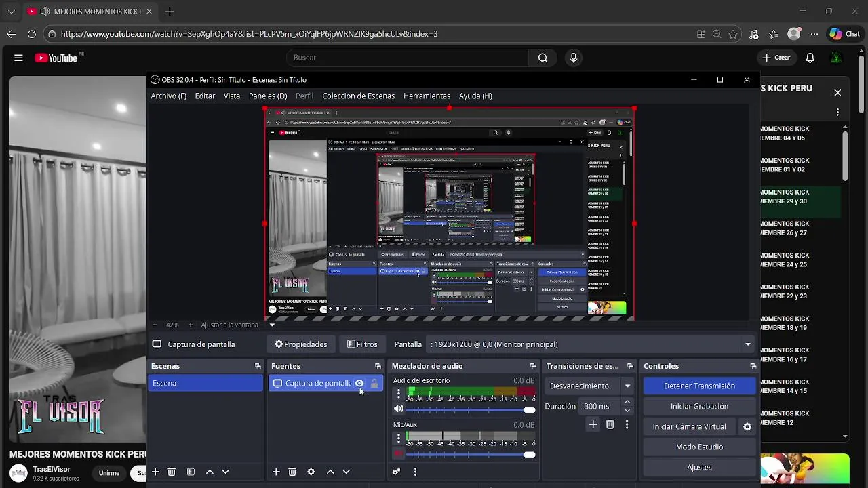The image size is (868, 488).
Task: Increase transition duration stepper
Action: [x=627, y=403]
